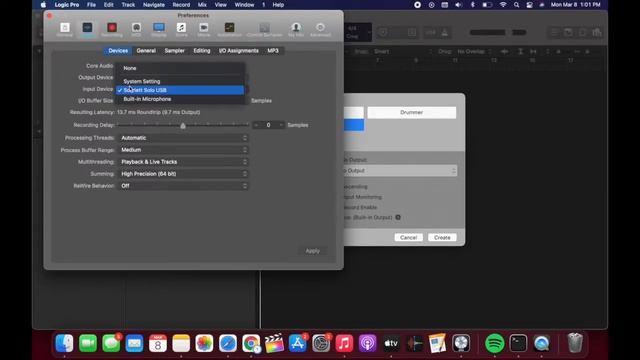The height and width of the screenshot is (360, 640).
Task: Open Movie preferences pane icon
Action: tap(204, 29)
